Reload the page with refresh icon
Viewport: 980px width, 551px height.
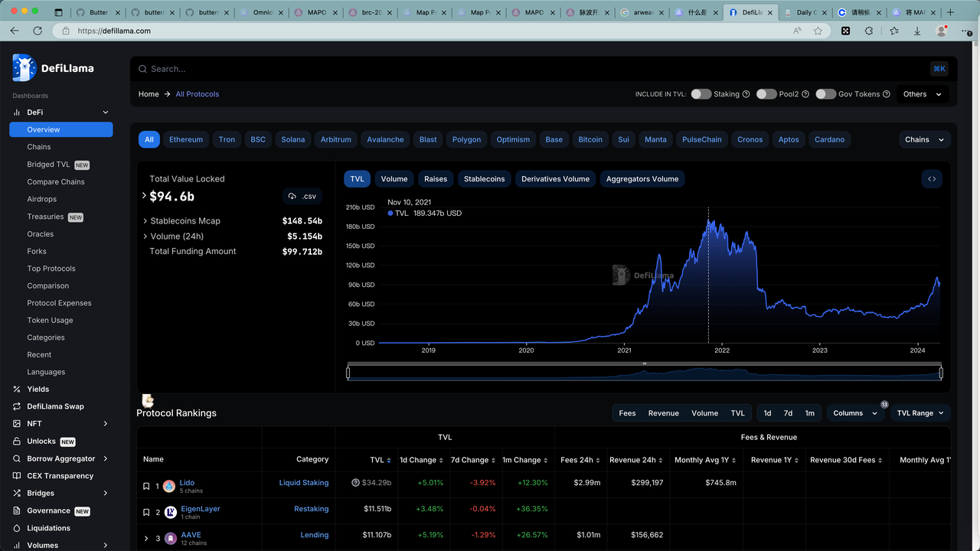click(x=38, y=31)
